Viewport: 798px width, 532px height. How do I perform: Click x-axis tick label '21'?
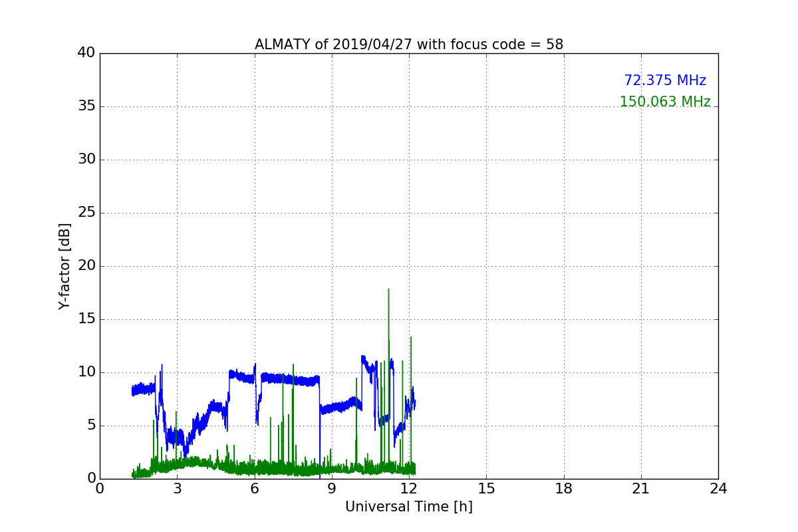[641, 489]
